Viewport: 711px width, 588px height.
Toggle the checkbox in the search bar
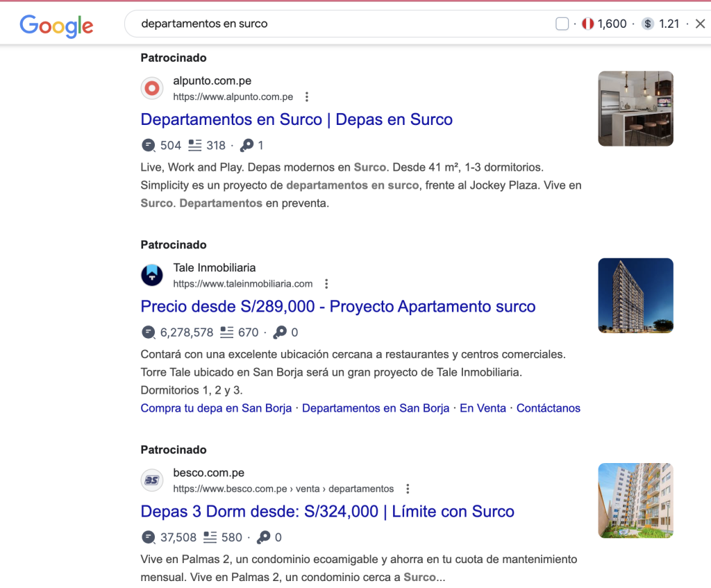(x=562, y=24)
